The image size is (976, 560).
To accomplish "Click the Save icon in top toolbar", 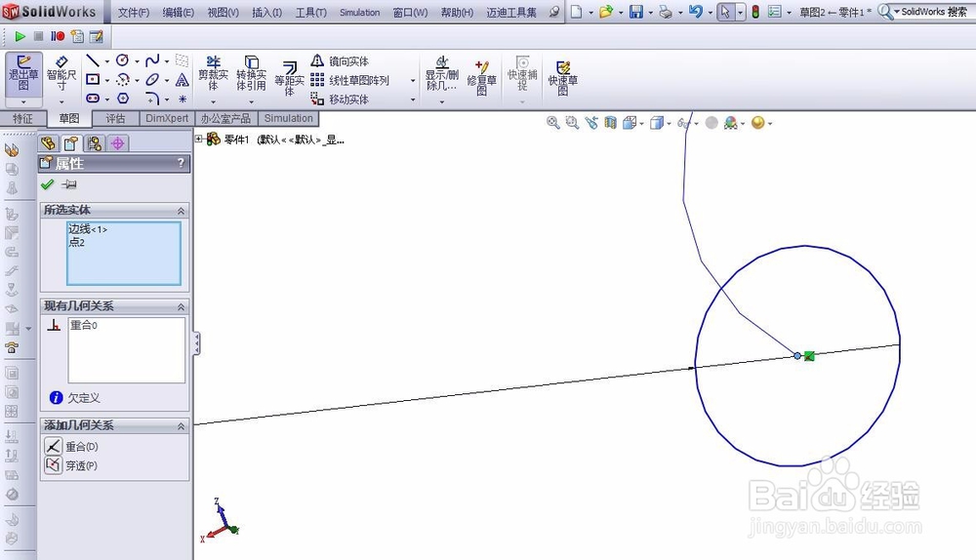I will pos(636,11).
